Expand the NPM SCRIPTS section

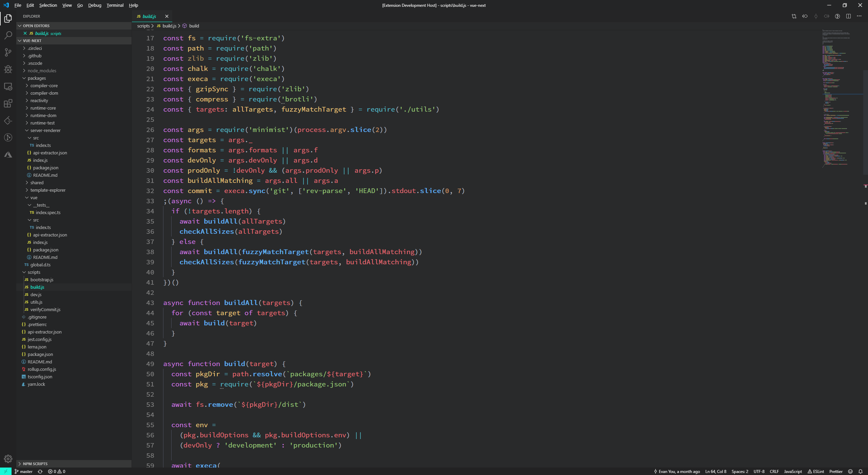35,463
